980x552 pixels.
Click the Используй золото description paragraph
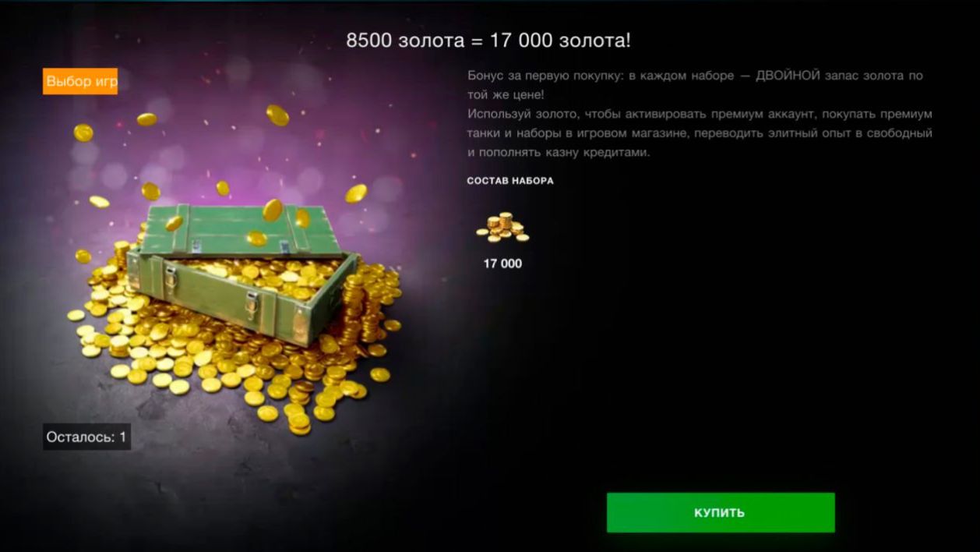pos(700,133)
